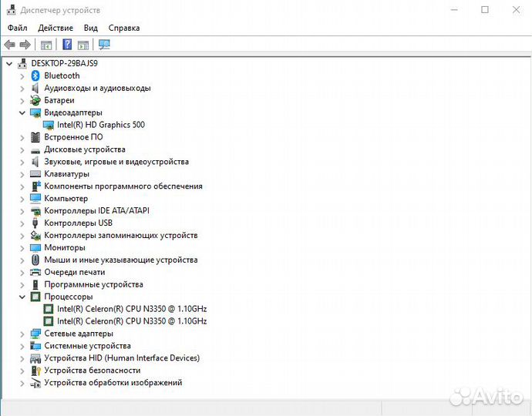Select the Очереди печати row
Screen dimensions: 532x416
tap(75, 272)
